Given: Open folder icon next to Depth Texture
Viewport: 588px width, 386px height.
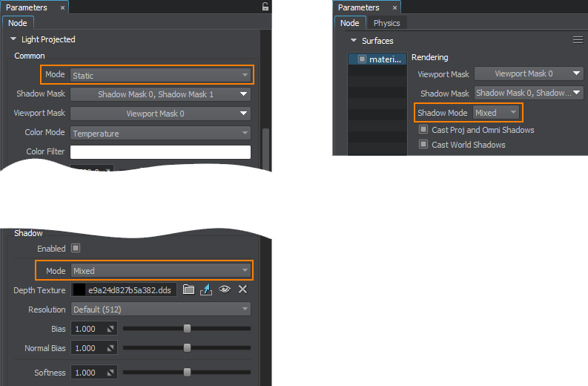Looking at the screenshot, I should click(x=188, y=289).
